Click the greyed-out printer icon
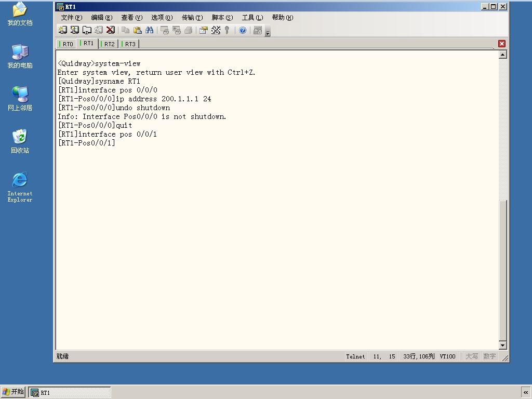532x399 pixels. point(188,30)
